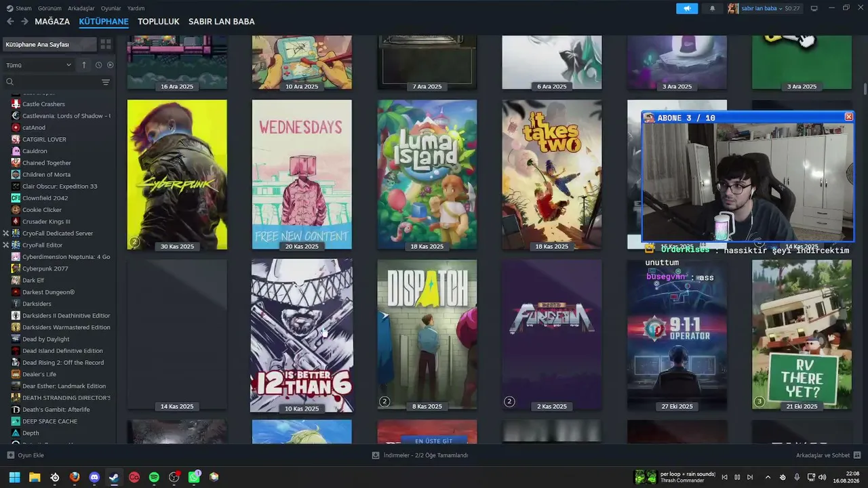Viewport: 868px width, 488px height.
Task: Open Arkadaşlar ve Sohbet
Action: [x=823, y=455]
